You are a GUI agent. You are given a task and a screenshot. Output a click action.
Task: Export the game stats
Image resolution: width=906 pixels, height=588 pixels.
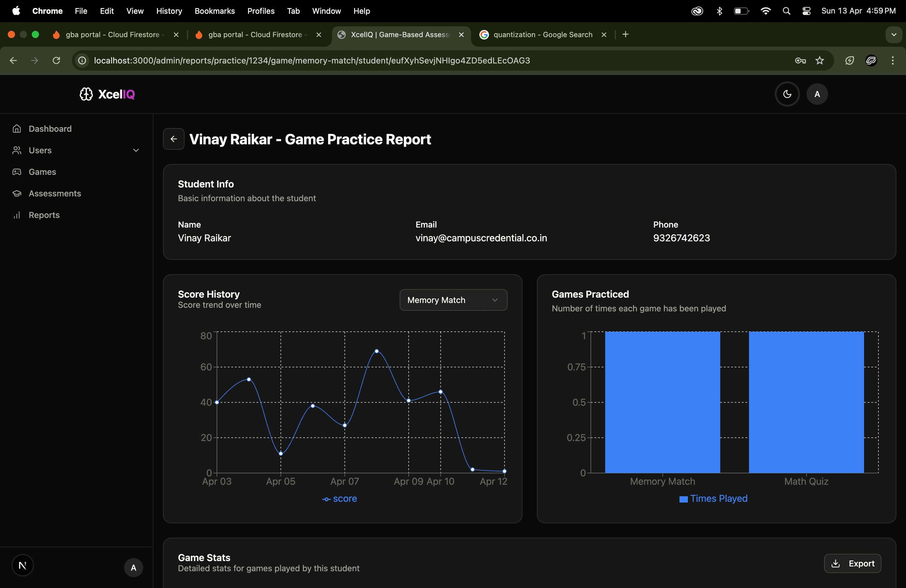pos(852,563)
